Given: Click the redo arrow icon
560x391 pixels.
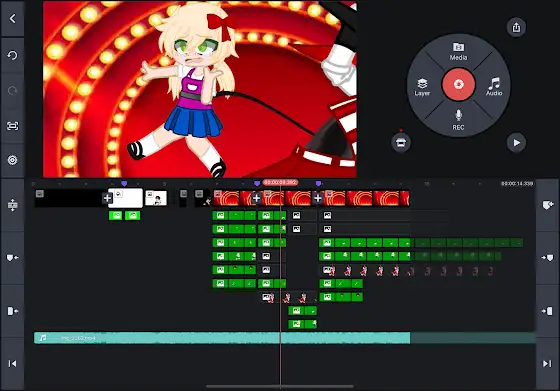Looking at the screenshot, I should point(12,90).
